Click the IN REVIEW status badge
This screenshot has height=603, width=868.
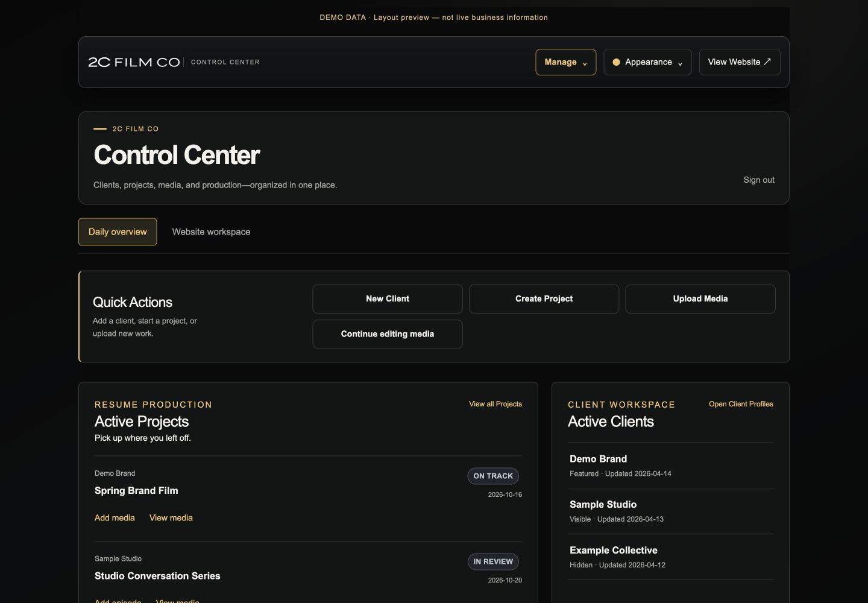click(493, 561)
